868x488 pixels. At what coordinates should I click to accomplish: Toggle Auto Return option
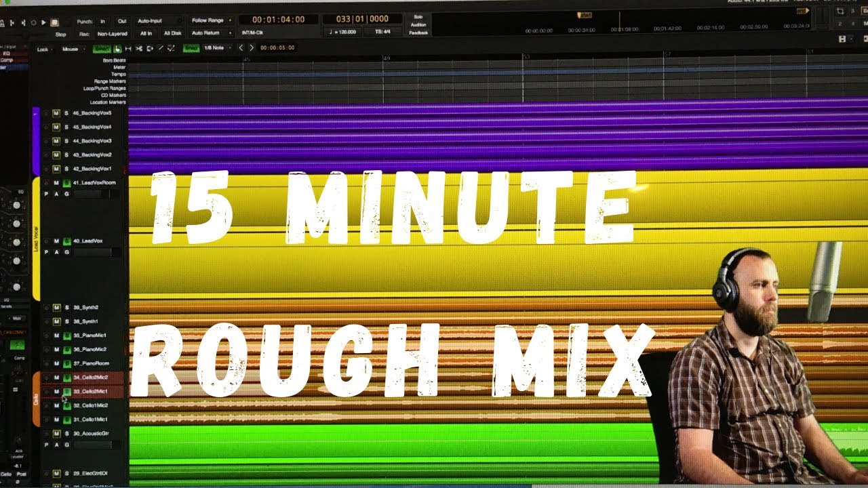coord(212,33)
